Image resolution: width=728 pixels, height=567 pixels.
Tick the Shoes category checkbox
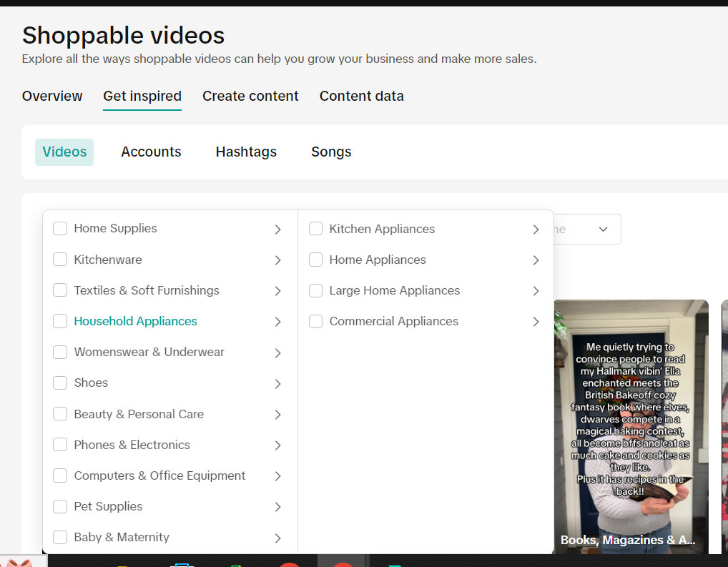pyautogui.click(x=60, y=383)
